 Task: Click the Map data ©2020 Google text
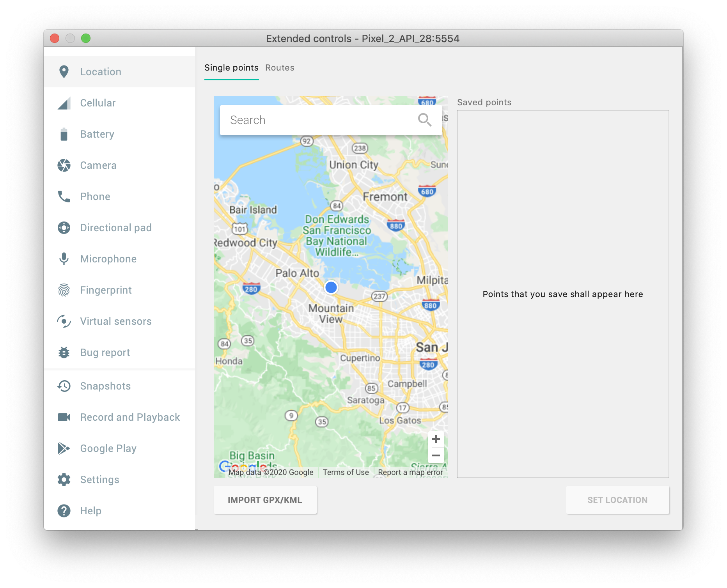pyautogui.click(x=271, y=472)
